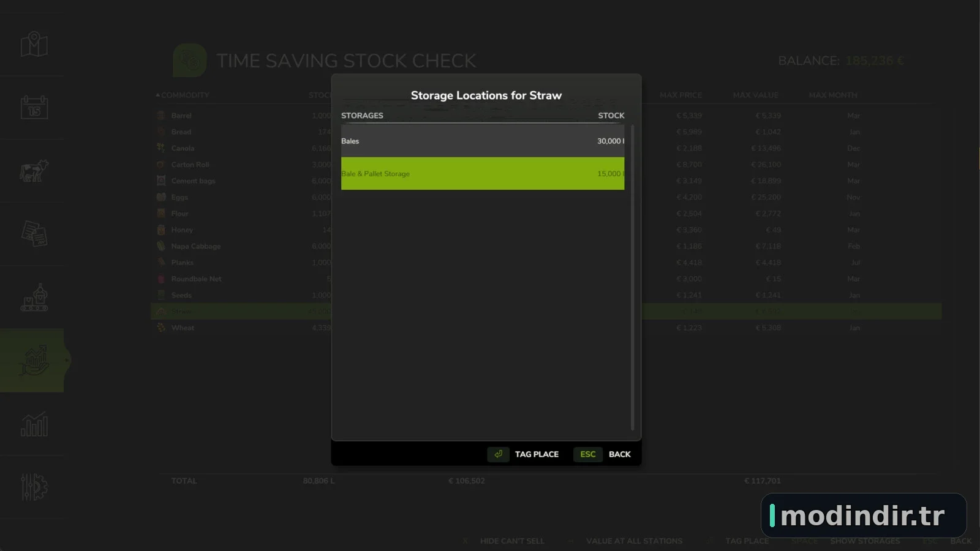Select the Flour commodity name
The width and height of the screenshot is (980, 551).
179,213
